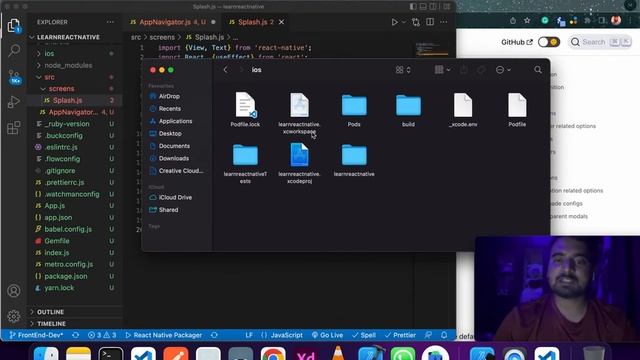Collapse the src folder in Explorer
Screen dimensions: 640x360
point(75,77)
